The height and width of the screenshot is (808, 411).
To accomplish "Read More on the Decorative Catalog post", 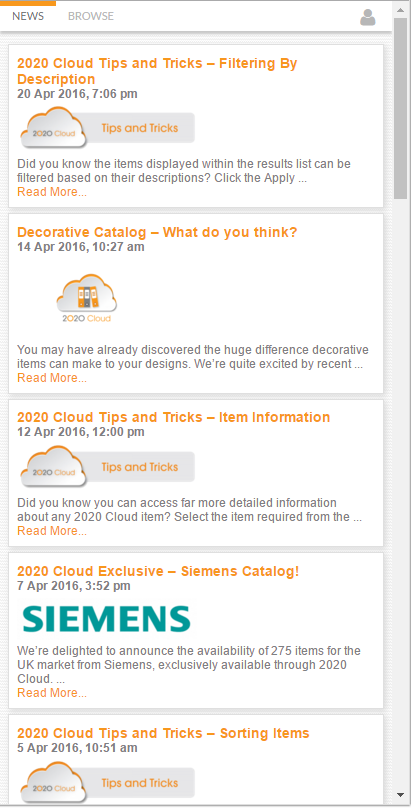I will coord(52,378).
